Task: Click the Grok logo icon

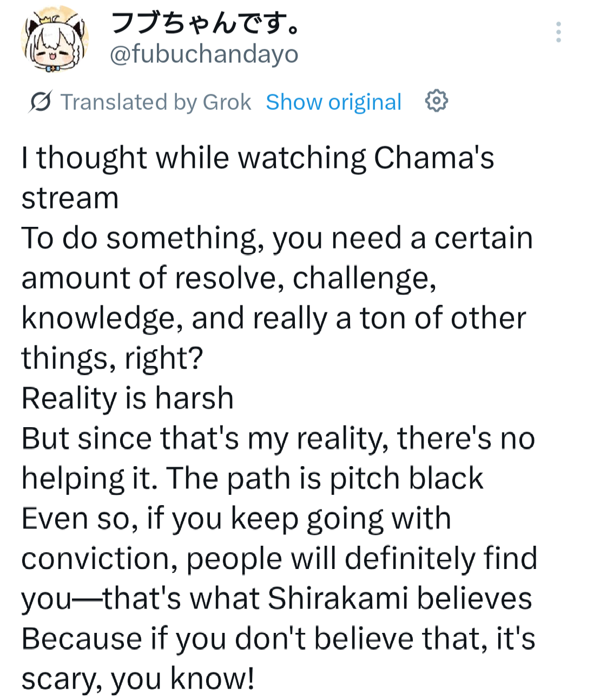Action: coord(41,102)
